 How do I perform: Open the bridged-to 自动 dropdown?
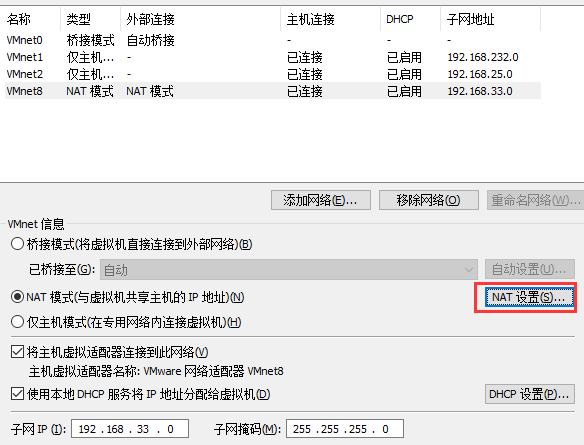[289, 270]
